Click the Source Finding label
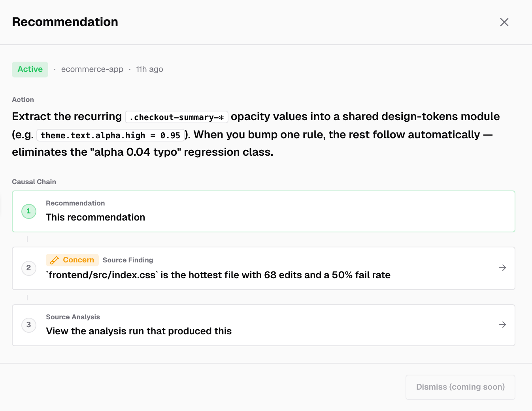This screenshot has width=532, height=411. point(128,260)
